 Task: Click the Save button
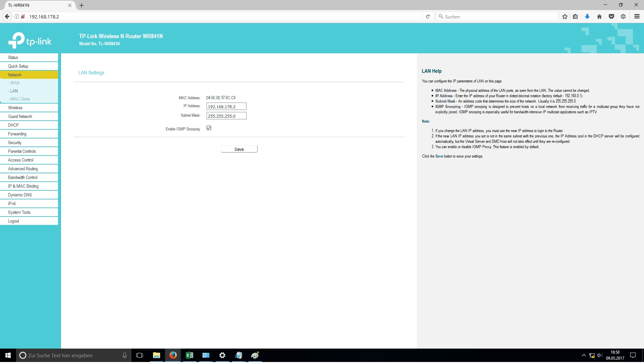239,149
